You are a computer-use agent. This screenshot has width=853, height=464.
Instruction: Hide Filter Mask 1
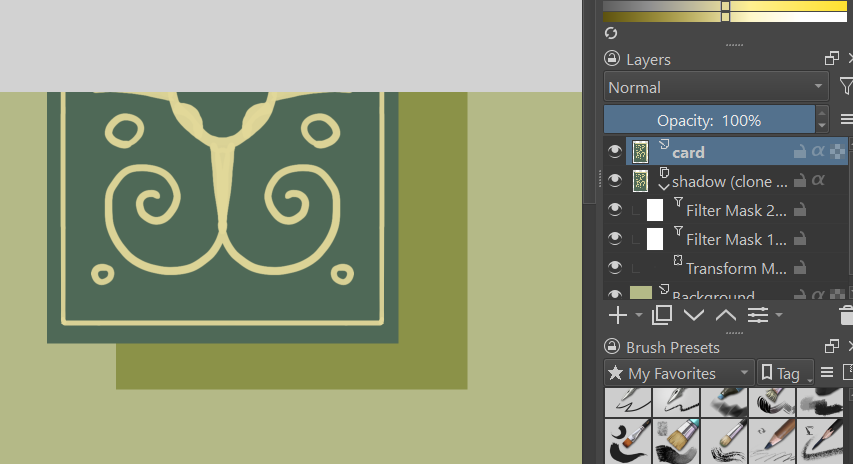(x=615, y=238)
